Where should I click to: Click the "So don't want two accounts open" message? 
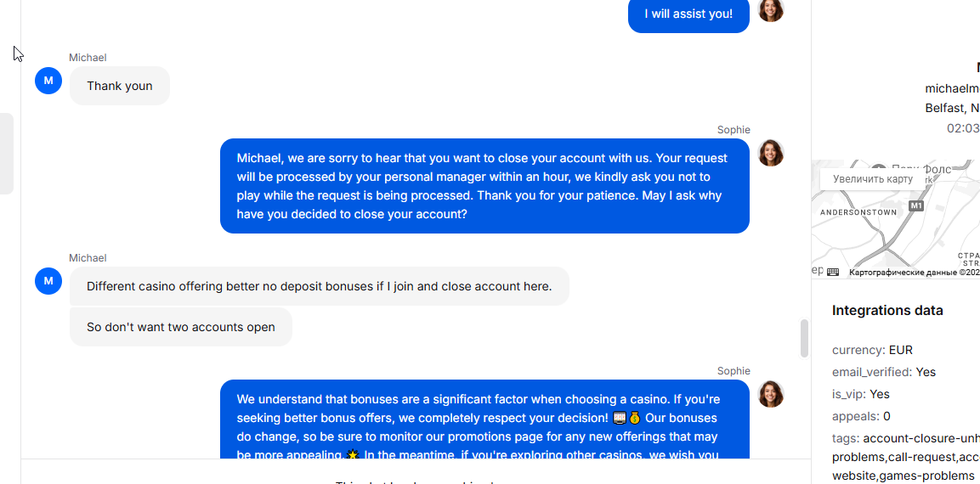tap(181, 327)
